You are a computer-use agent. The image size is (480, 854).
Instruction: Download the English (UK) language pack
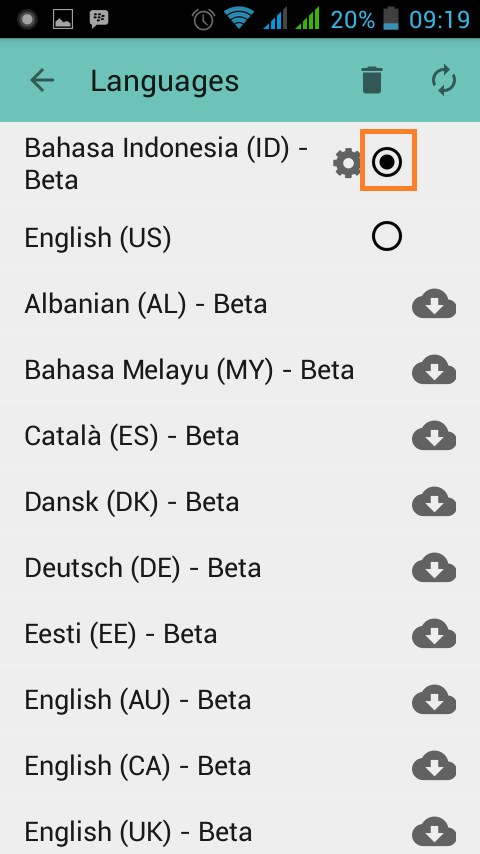[x=434, y=832]
